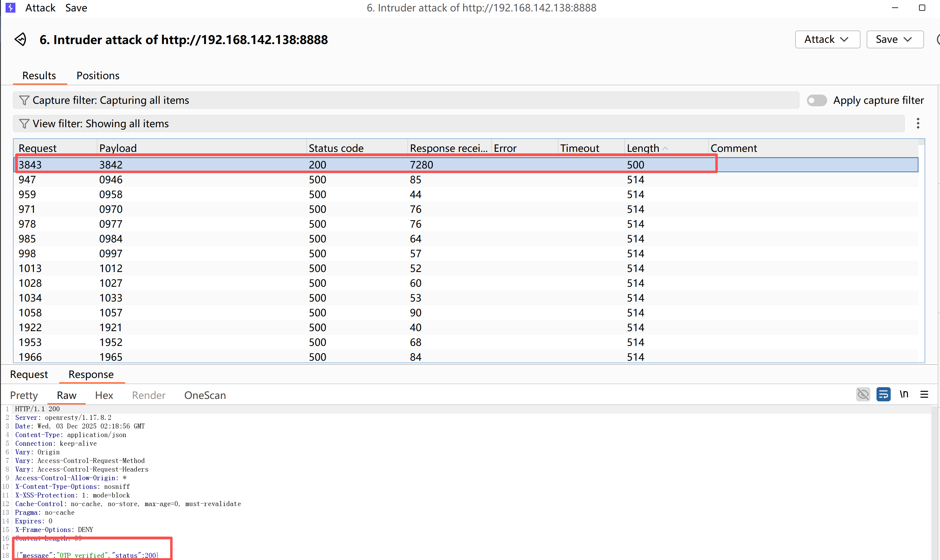Open the Request tab

[x=29, y=374]
